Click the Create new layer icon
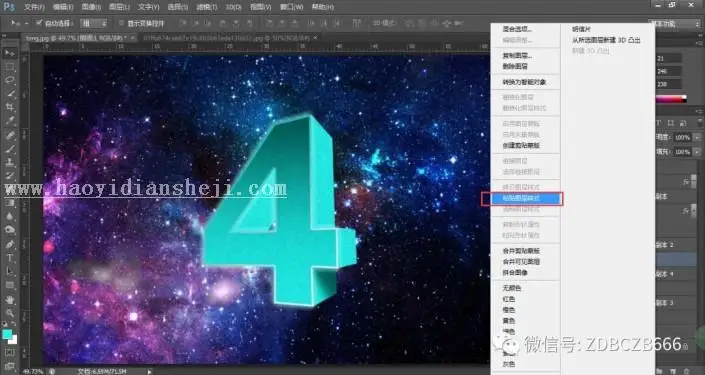705x375 pixels. click(673, 371)
